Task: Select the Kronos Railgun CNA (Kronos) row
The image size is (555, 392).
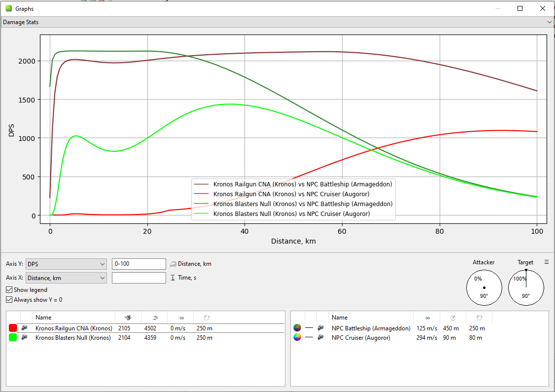Action: click(x=145, y=328)
